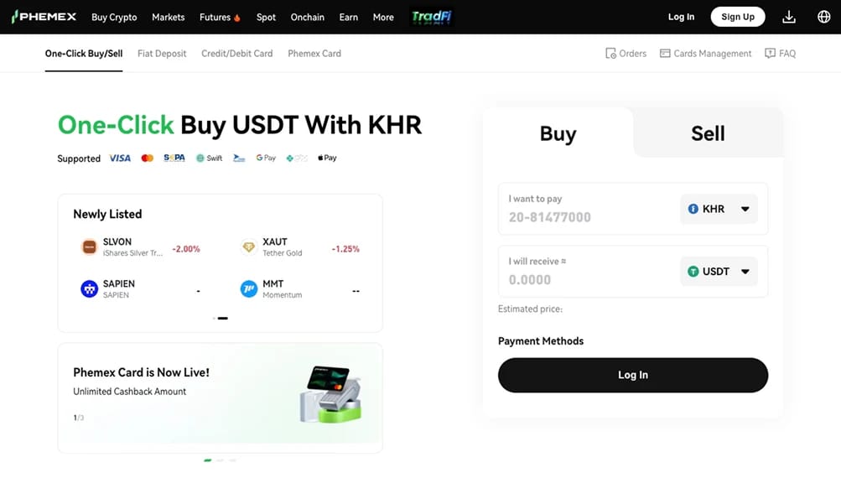Open the Phemex Card is Now Live banner
841x504 pixels.
220,397
